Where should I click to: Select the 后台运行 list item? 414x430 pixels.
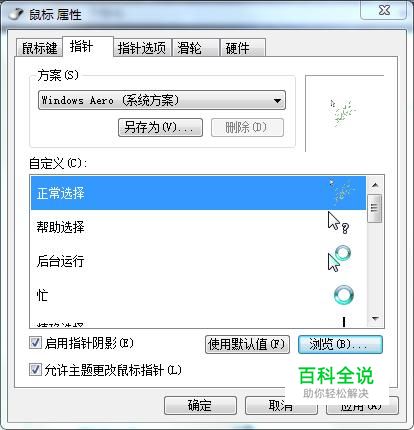click(198, 261)
